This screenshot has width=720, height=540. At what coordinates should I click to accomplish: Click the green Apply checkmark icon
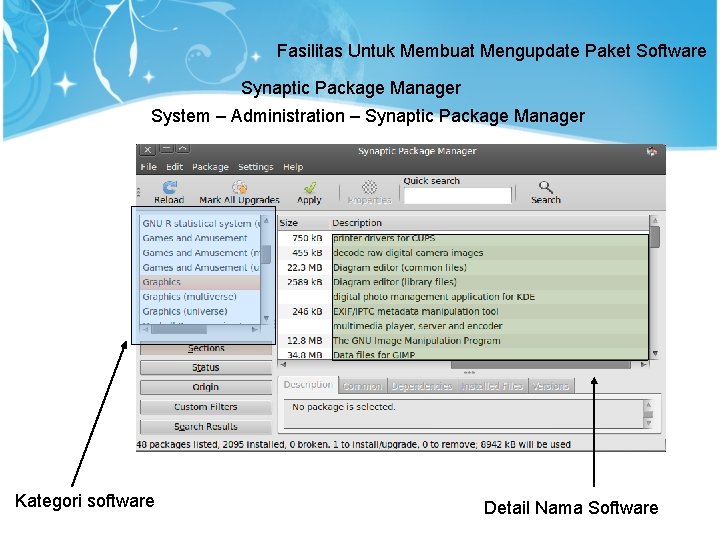(309, 187)
